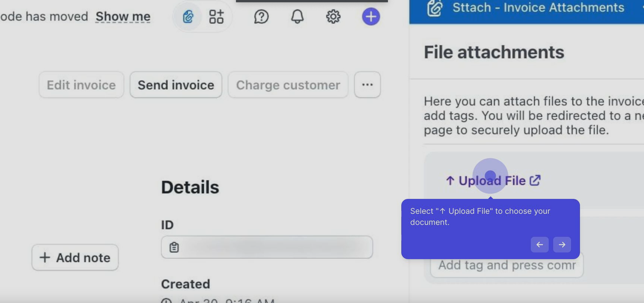Click the File attachments heading
This screenshot has height=303, width=644.
click(x=494, y=52)
